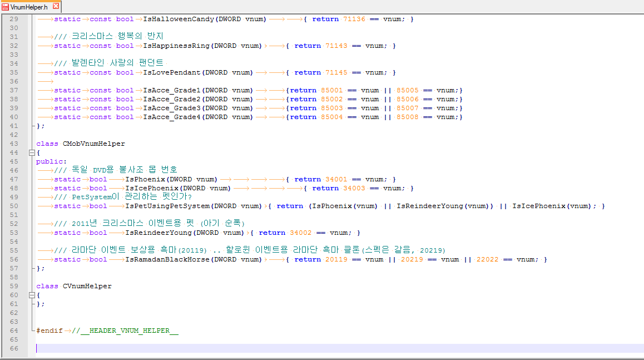
Task: Click on IsIcePhoenix definition on line 48
Action: [x=152, y=188]
